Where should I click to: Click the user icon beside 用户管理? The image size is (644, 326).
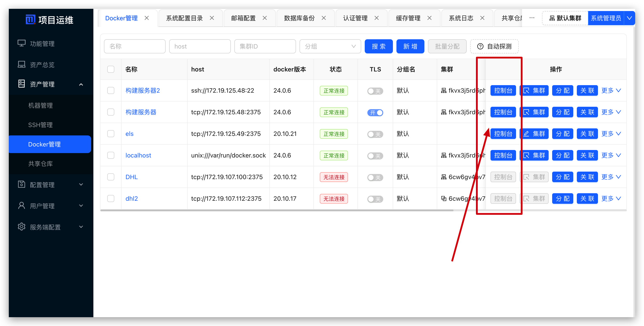tap(22, 206)
